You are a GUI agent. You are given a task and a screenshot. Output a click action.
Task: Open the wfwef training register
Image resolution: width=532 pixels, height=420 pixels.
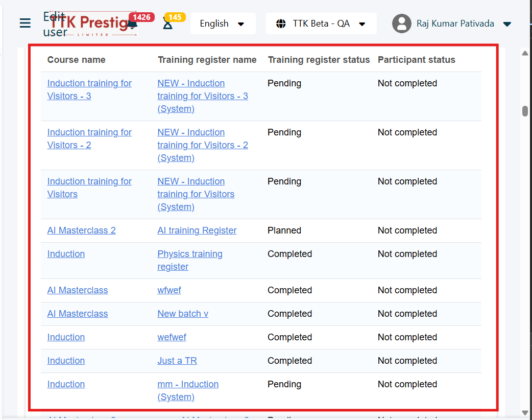click(x=169, y=290)
